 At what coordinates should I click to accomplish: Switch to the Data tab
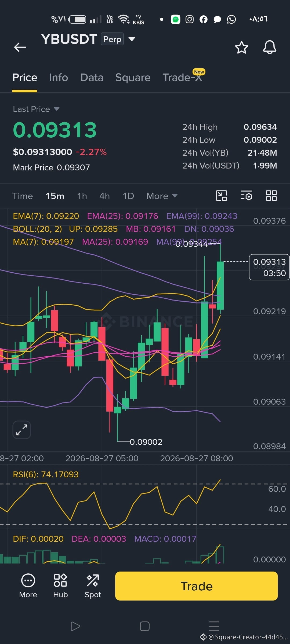click(92, 78)
